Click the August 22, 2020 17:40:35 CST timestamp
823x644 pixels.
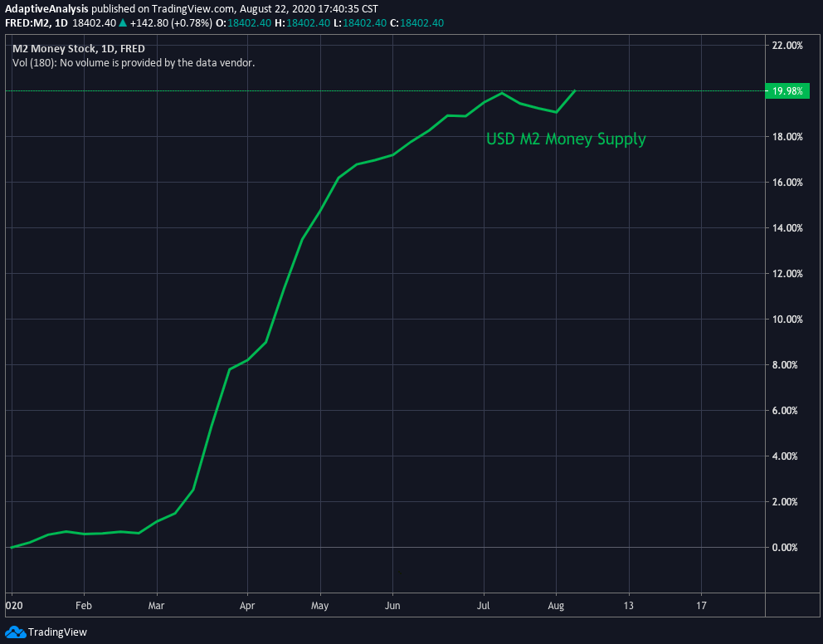309,9
